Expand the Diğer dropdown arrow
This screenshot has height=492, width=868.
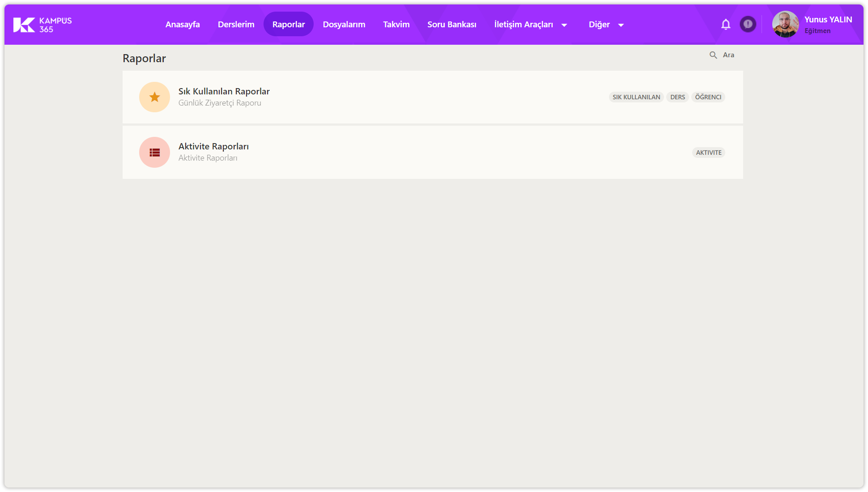tap(621, 25)
